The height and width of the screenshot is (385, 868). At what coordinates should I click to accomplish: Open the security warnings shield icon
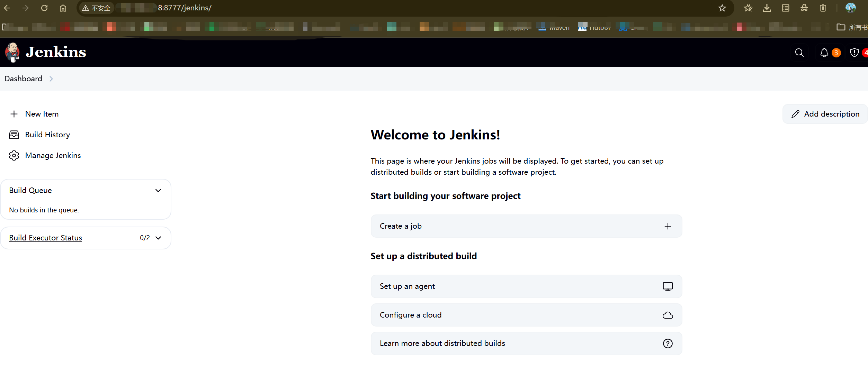tap(854, 53)
